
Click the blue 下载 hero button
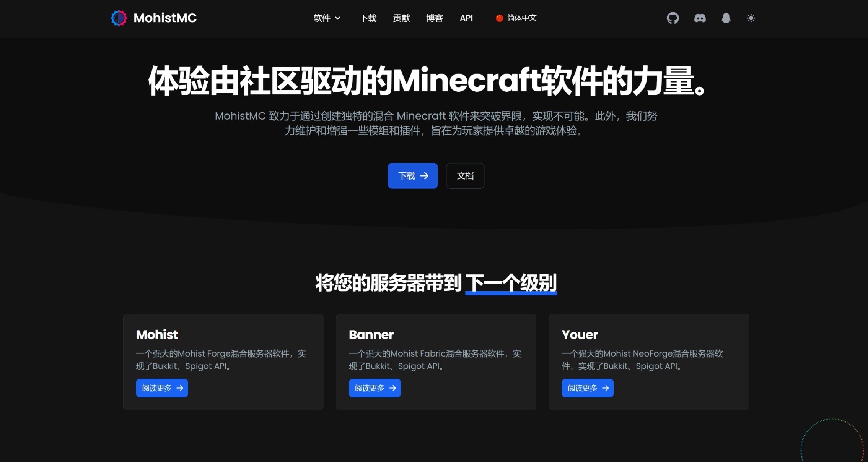(x=413, y=176)
